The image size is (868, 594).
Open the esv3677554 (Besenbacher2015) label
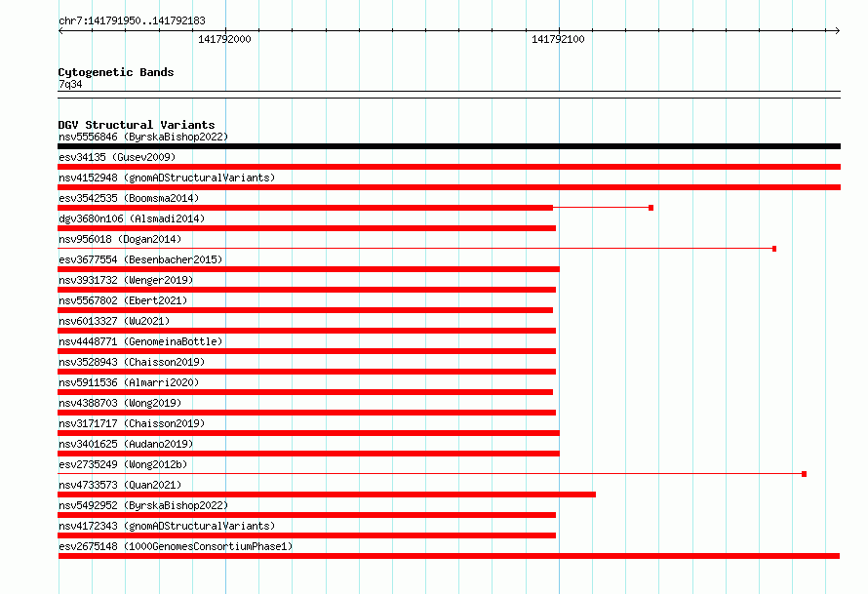pyautogui.click(x=140, y=259)
